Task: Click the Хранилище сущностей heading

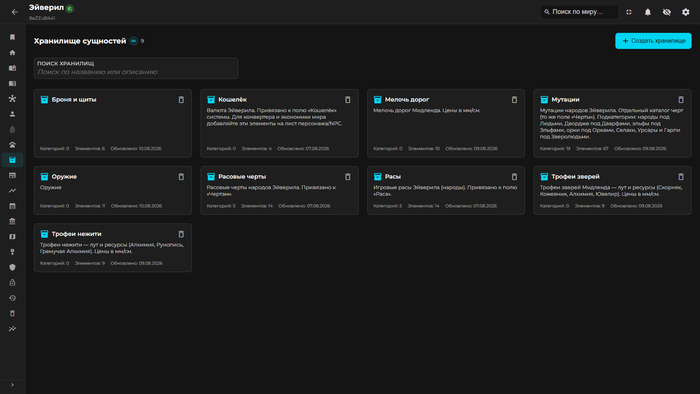Action: [80, 41]
